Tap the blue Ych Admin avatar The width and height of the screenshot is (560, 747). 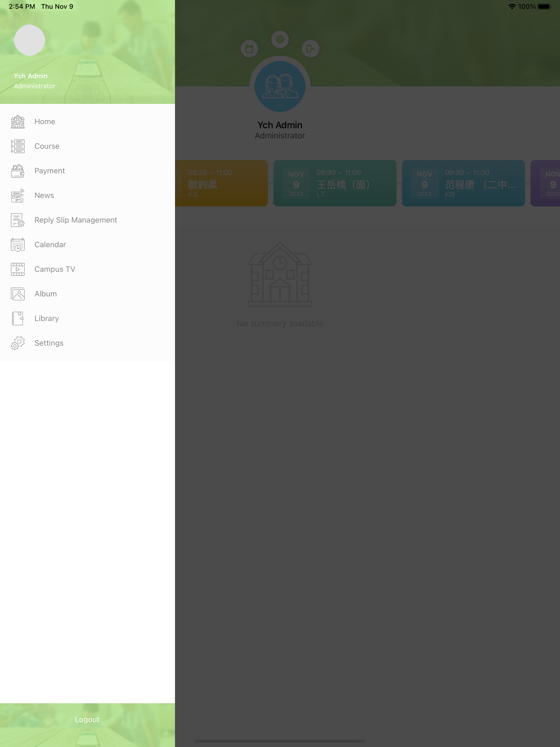280,86
